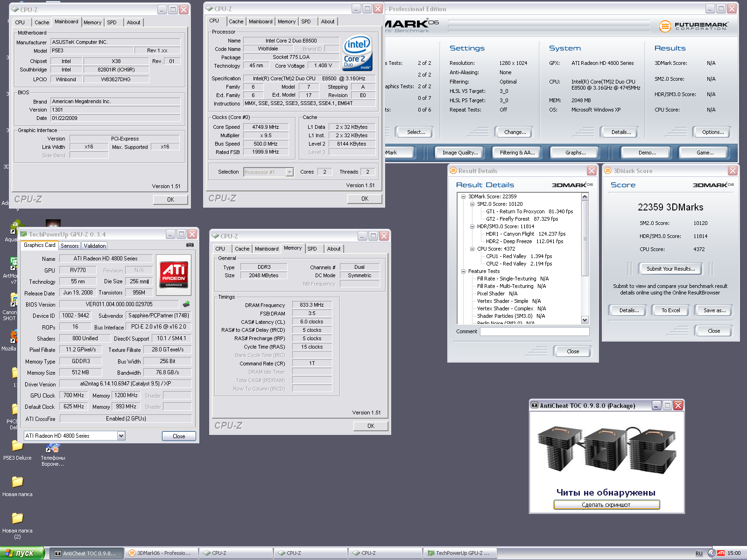
Task: Open the GPU selection dropdown in GPU-Z
Action: (x=121, y=435)
